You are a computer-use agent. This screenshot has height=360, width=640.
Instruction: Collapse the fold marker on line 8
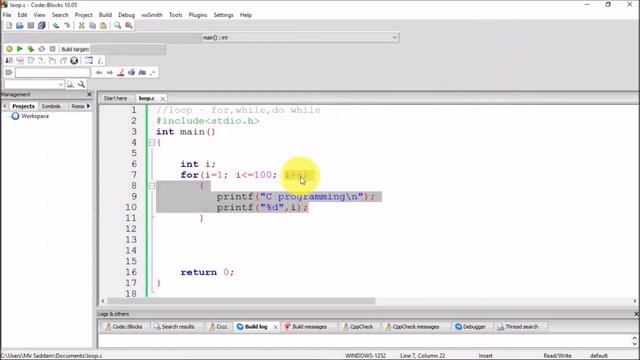152,186
